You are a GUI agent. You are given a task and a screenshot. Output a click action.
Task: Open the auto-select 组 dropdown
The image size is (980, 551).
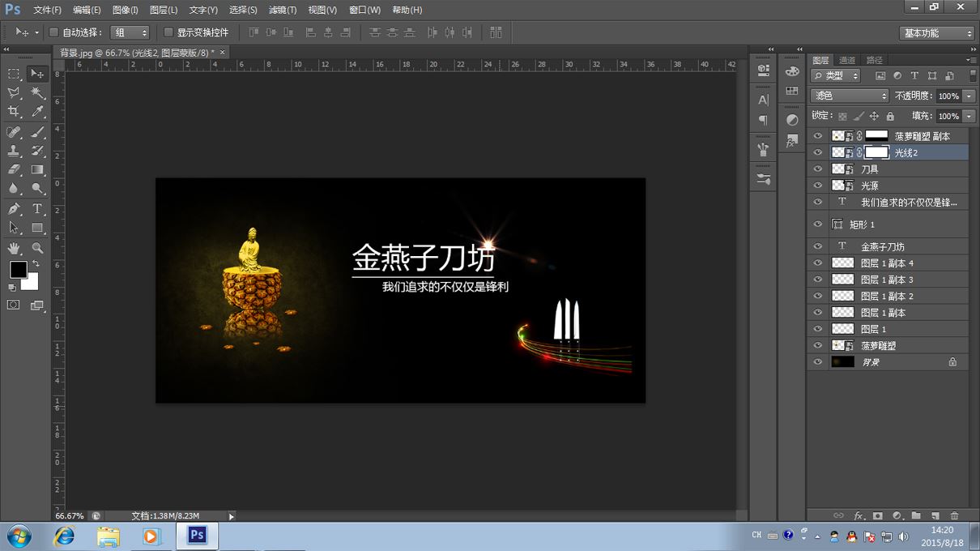tap(130, 32)
